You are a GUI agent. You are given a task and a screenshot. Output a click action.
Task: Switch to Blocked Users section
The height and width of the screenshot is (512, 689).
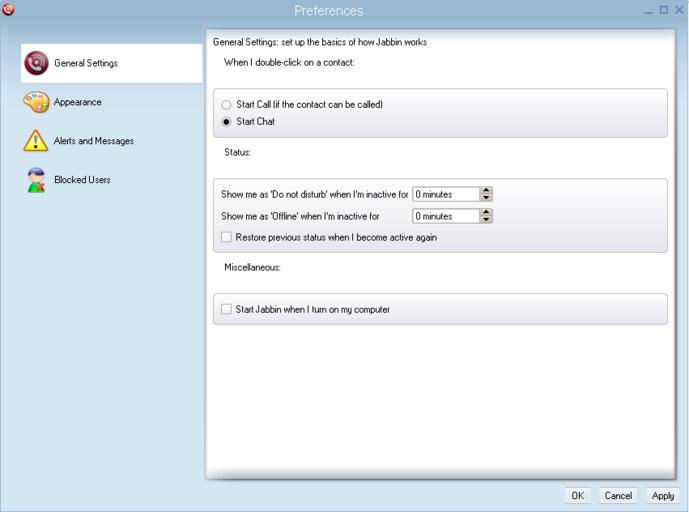[x=82, y=180]
